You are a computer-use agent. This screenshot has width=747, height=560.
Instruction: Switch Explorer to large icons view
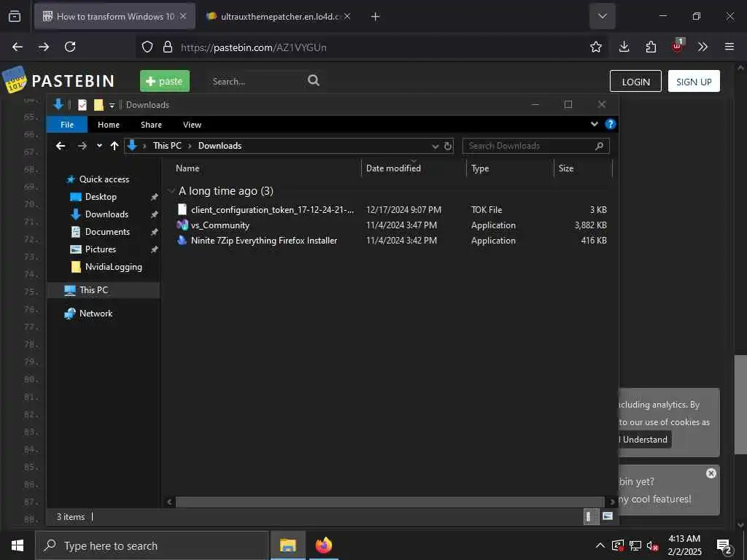click(608, 516)
